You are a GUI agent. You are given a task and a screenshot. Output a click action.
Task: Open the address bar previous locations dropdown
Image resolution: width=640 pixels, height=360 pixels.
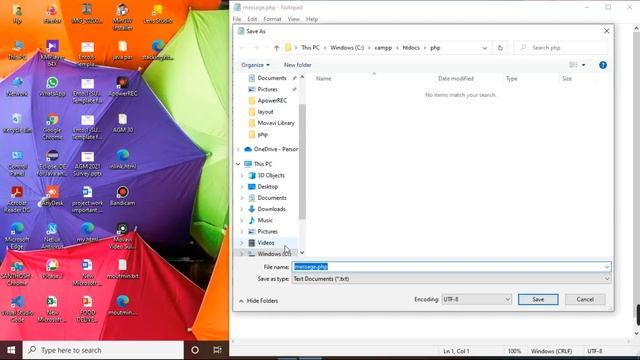(484, 48)
